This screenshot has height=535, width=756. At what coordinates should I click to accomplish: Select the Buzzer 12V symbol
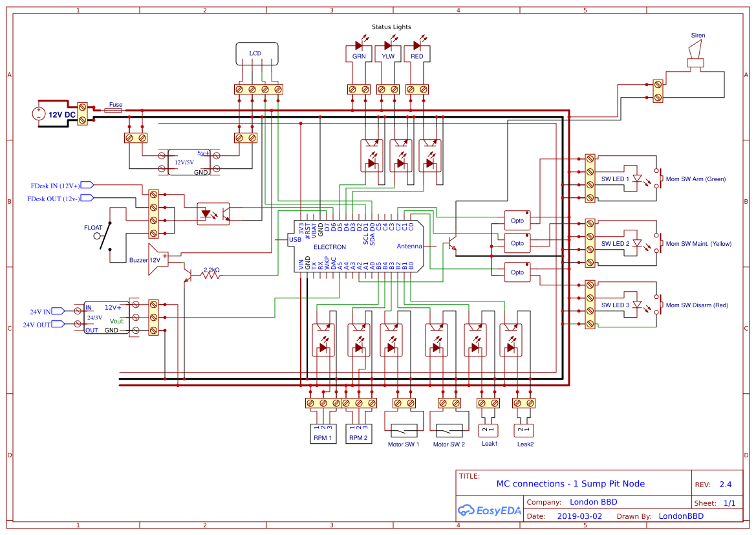pos(158,259)
